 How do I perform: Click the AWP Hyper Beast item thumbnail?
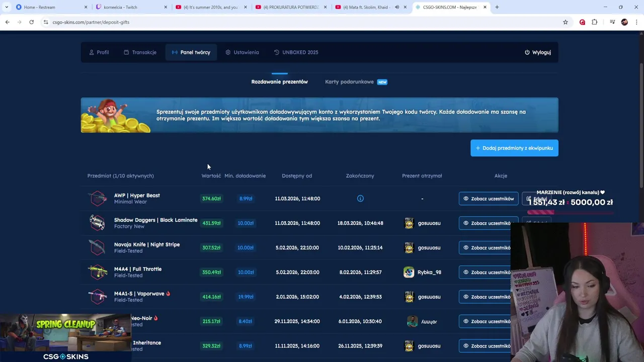pyautogui.click(x=98, y=199)
